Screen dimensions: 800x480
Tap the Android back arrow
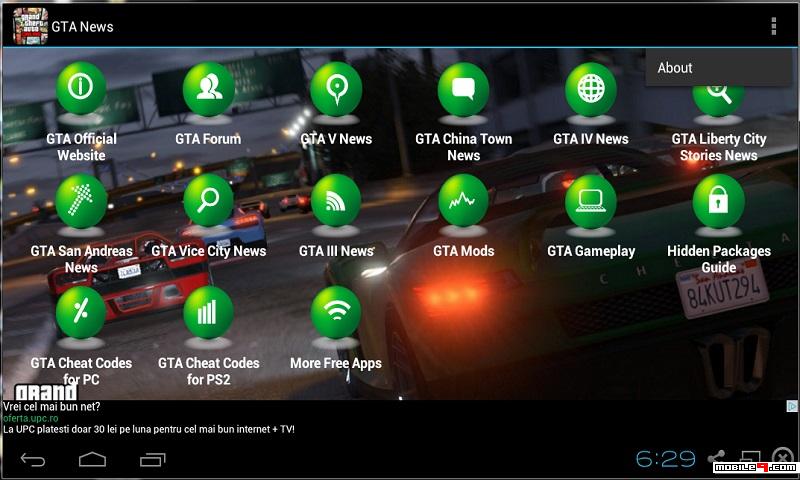coord(33,460)
